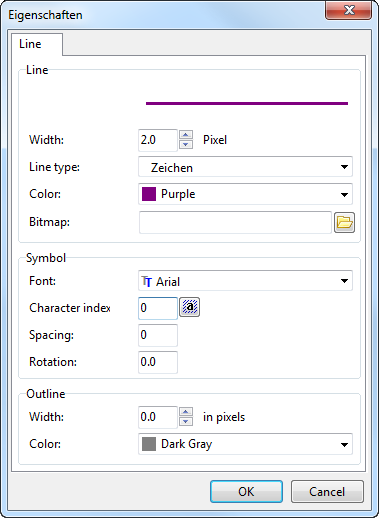The height and width of the screenshot is (518, 380).
Task: Click the 'Eigenschaften' window title
Action: coord(45,15)
